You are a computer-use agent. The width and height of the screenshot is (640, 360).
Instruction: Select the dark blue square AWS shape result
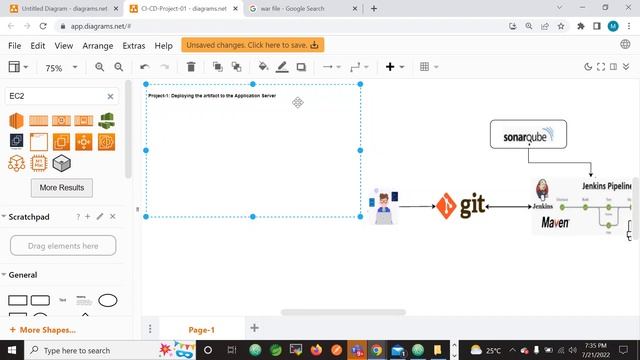pyautogui.click(x=16, y=141)
